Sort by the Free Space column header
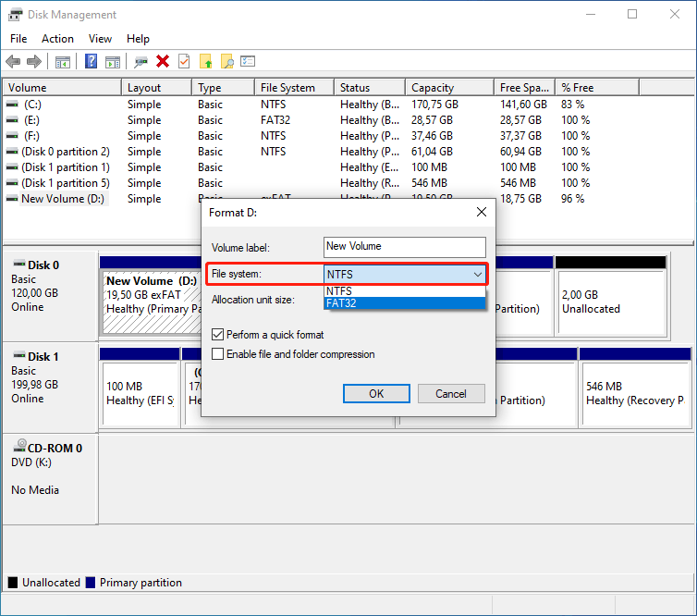This screenshot has width=697, height=616. [x=525, y=88]
